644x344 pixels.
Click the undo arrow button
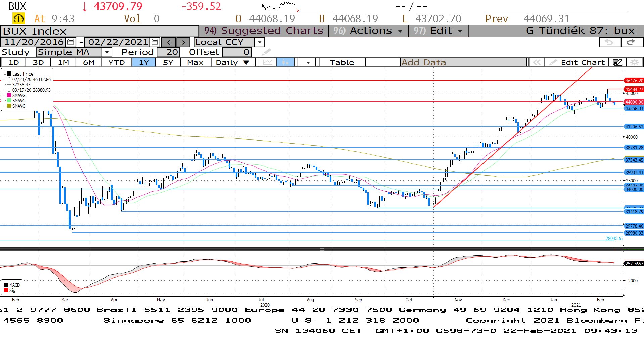(x=610, y=42)
